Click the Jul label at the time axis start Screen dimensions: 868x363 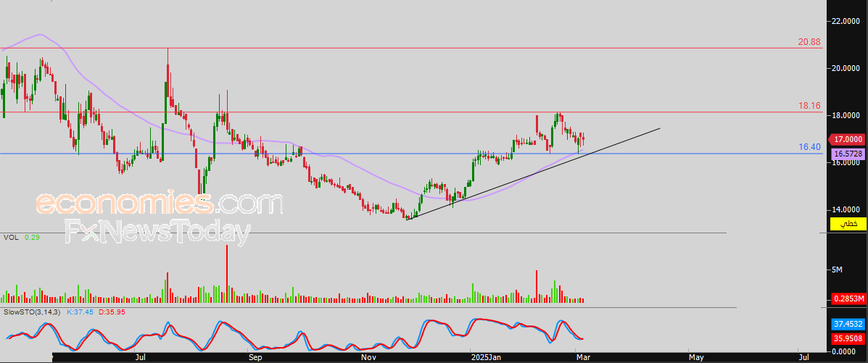click(141, 358)
